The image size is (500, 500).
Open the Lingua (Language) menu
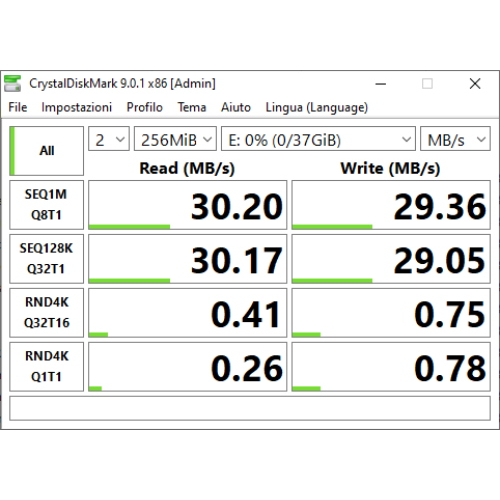pyautogui.click(x=316, y=107)
